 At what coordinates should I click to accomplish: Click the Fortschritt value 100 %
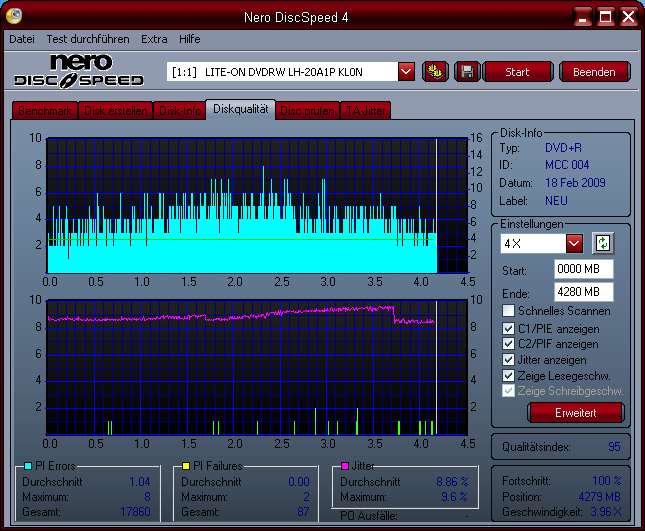(606, 481)
